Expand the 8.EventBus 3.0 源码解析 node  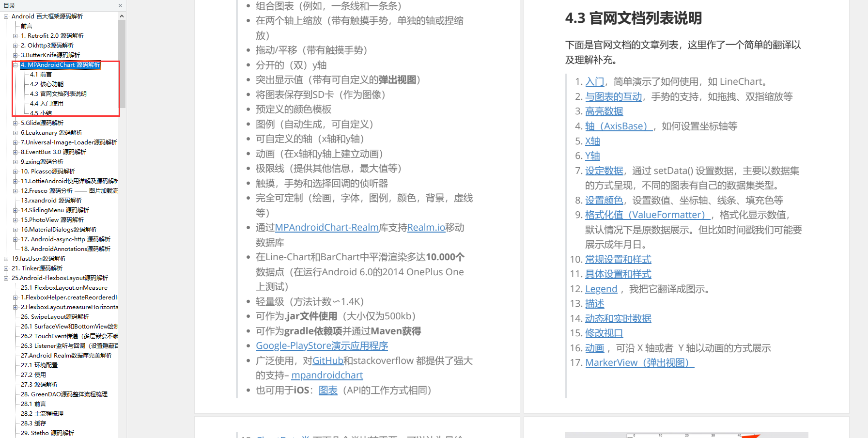[15, 152]
